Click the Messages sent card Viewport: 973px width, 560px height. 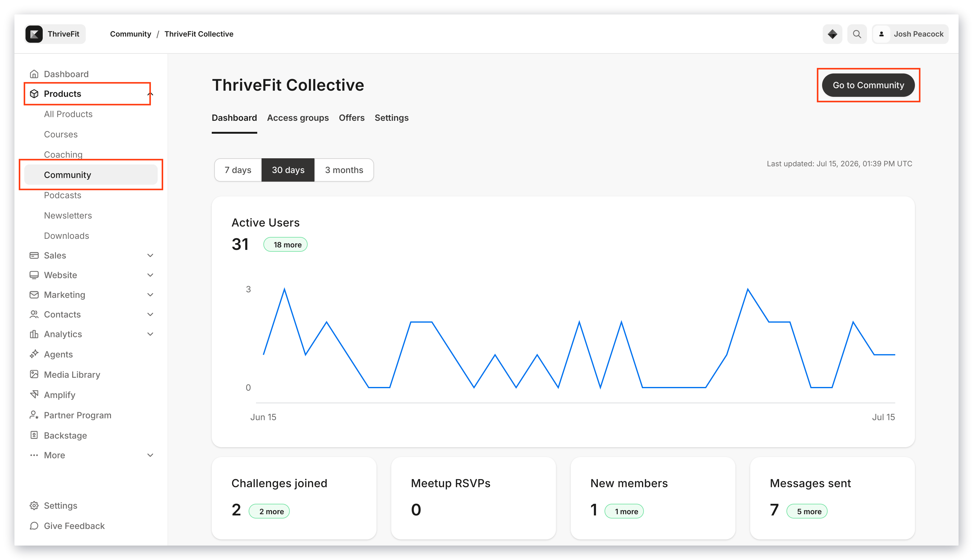point(832,498)
